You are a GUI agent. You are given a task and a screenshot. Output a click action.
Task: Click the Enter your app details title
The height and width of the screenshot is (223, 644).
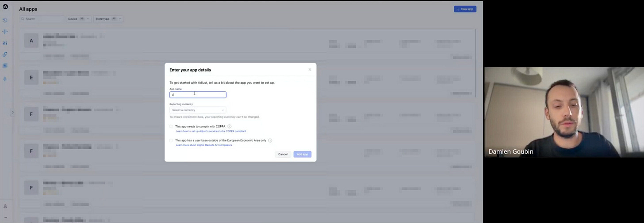[190, 70]
